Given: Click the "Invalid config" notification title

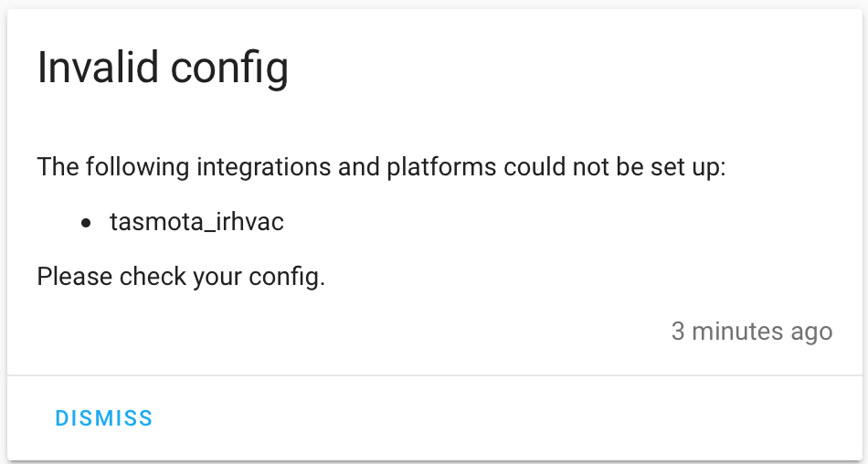Looking at the screenshot, I should [x=163, y=69].
